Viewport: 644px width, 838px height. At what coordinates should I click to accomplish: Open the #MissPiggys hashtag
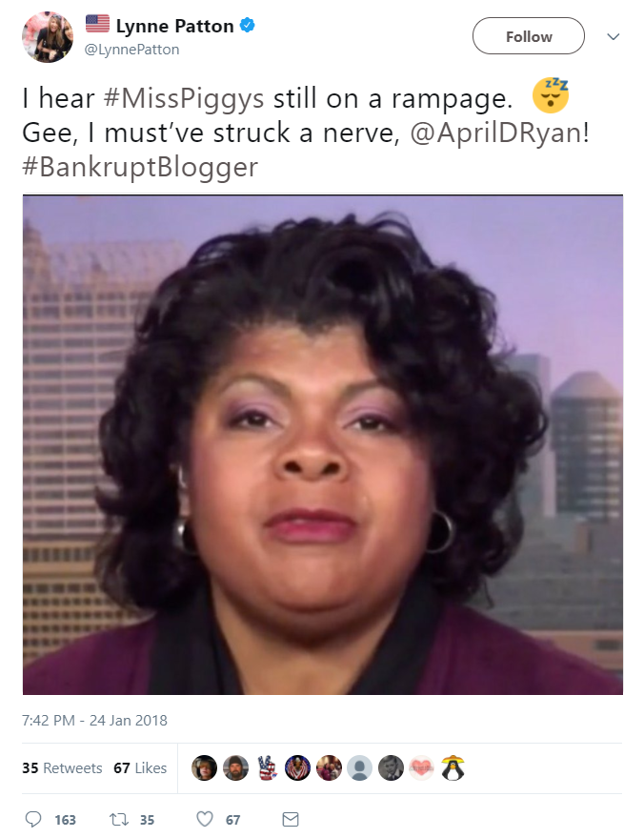coord(184,98)
